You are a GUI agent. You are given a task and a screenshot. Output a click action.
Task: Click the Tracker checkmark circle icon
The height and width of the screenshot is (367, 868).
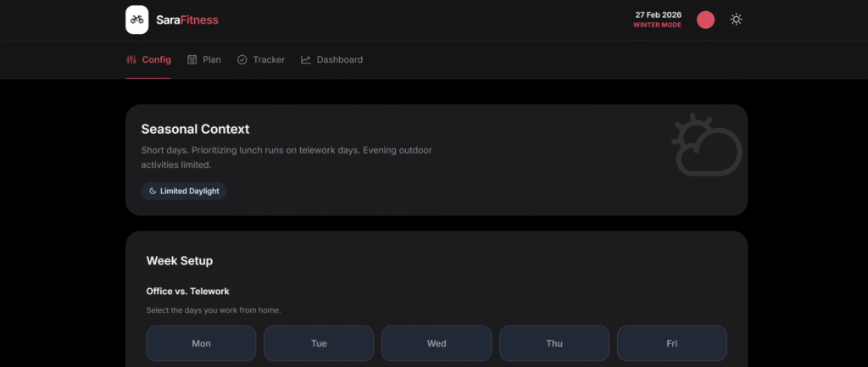242,60
